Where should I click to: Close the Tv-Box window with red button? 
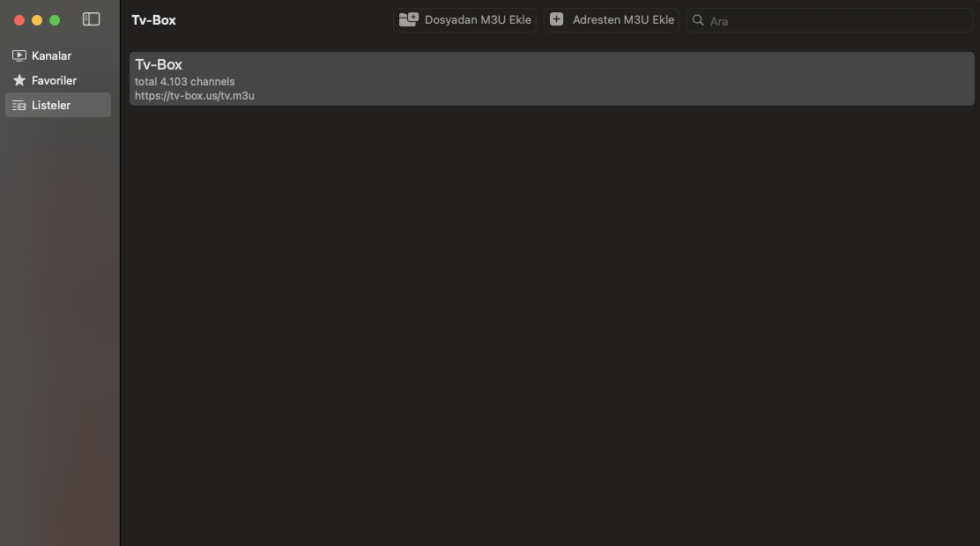coord(19,20)
